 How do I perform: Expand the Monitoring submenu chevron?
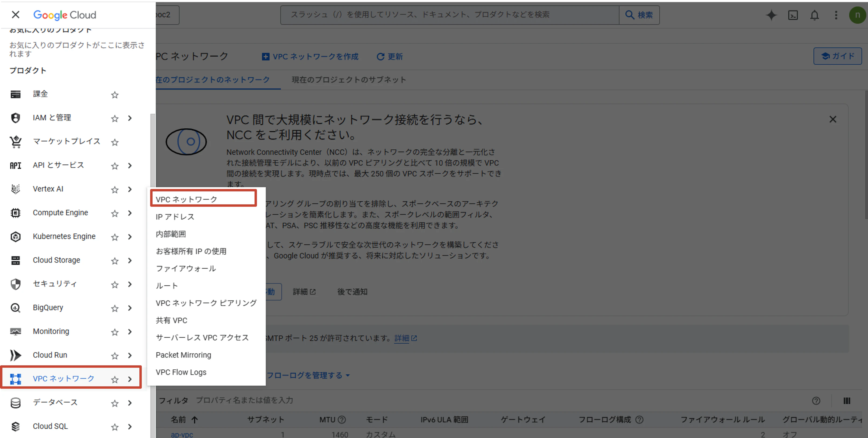[x=130, y=332]
